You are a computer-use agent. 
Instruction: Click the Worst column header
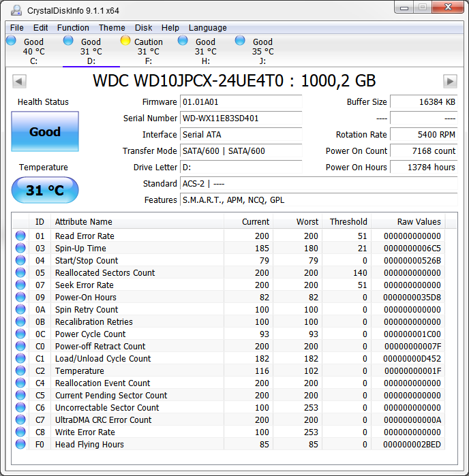click(297, 221)
